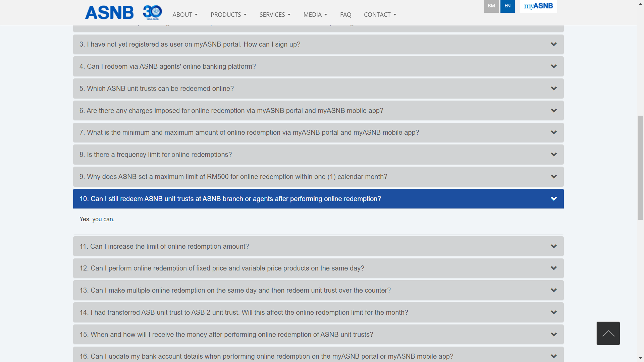Open the myASNB portal logo link

click(538, 6)
